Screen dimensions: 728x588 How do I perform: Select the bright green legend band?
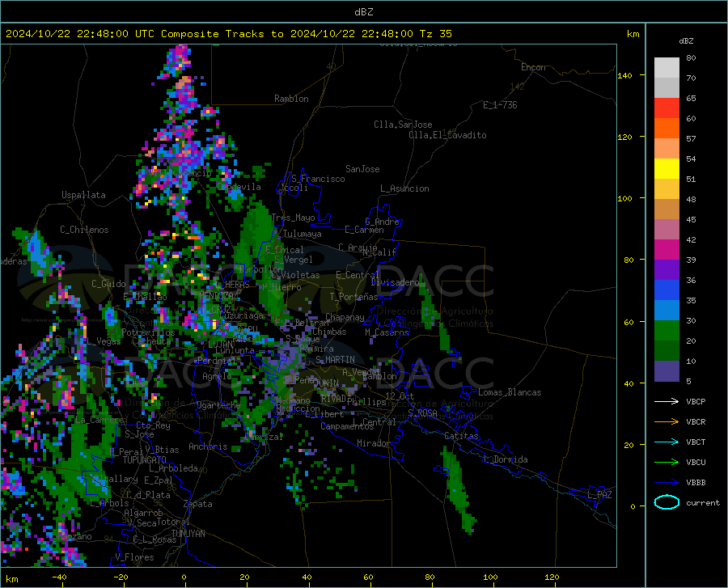[667, 331]
